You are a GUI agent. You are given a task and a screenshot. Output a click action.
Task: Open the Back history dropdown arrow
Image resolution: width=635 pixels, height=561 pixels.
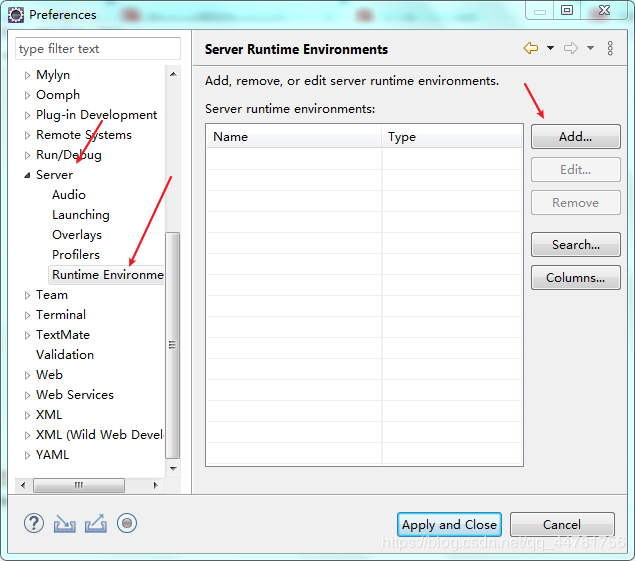click(550, 48)
